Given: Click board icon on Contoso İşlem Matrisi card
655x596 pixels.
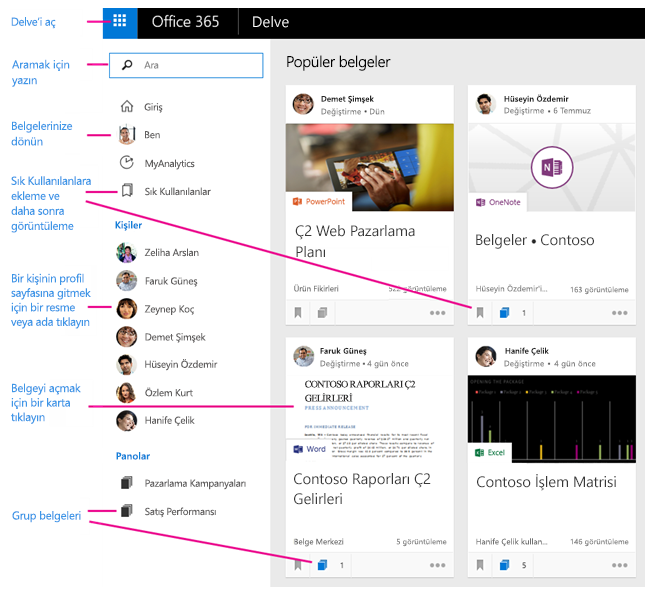Looking at the screenshot, I should pos(505,566).
